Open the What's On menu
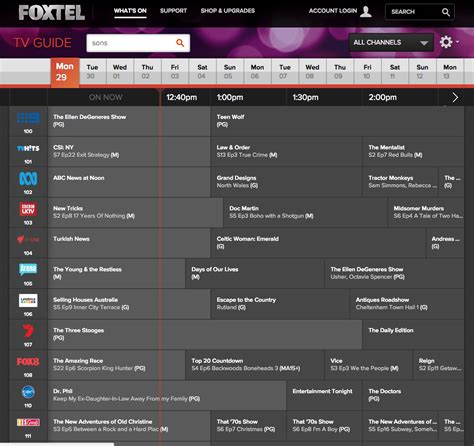The image size is (474, 446). (130, 11)
